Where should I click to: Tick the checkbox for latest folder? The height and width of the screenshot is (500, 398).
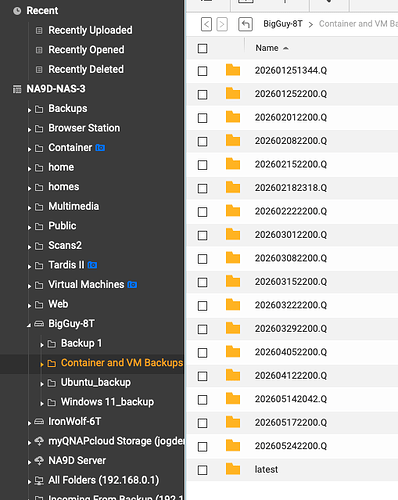(202, 470)
